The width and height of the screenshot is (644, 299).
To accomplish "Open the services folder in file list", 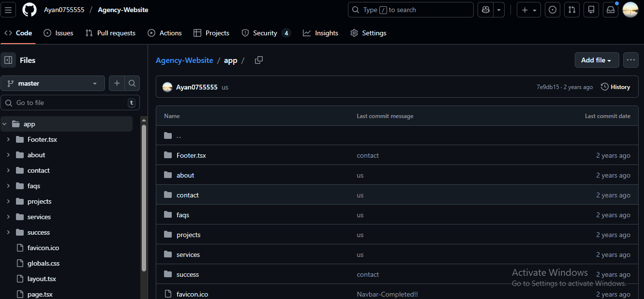I will point(188,254).
